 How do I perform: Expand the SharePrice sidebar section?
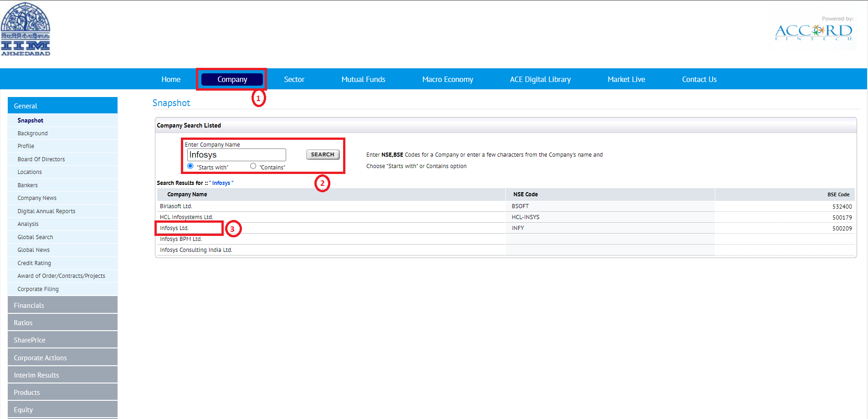tap(62, 340)
